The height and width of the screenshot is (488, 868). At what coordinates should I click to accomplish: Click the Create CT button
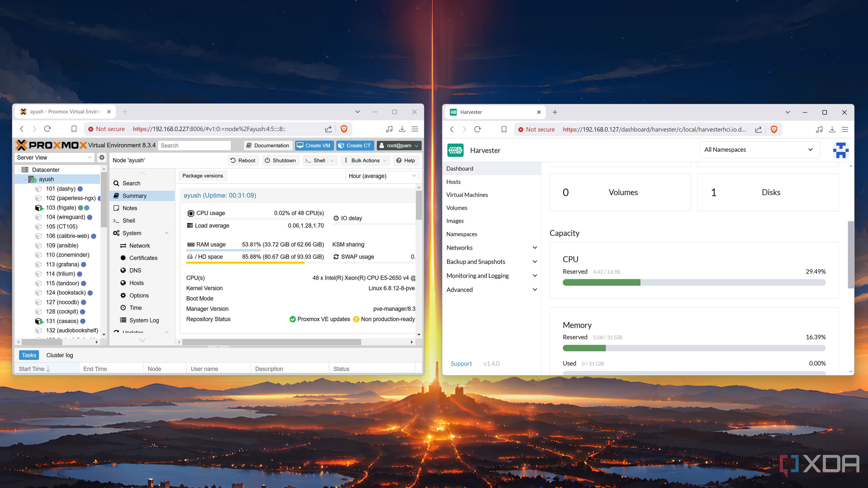pos(355,145)
